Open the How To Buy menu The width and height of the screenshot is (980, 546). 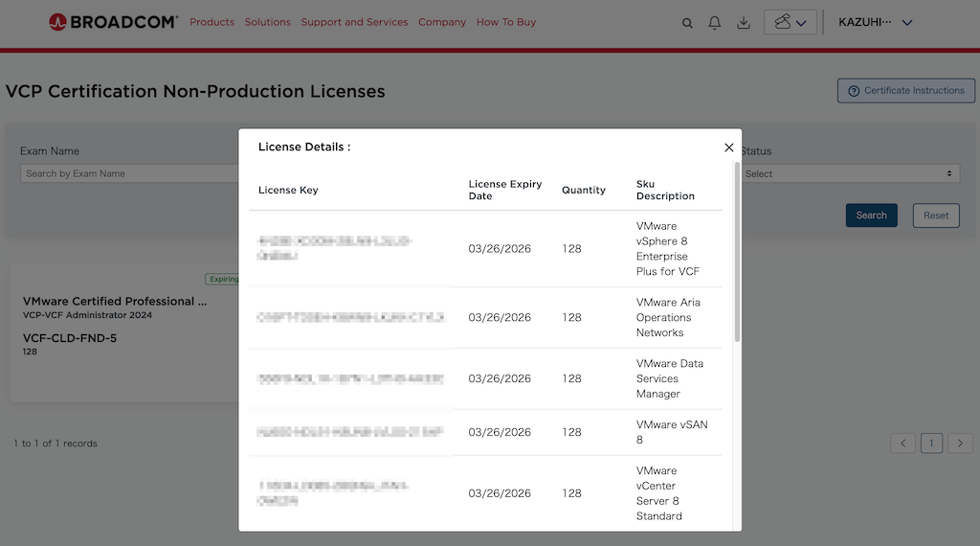point(506,22)
